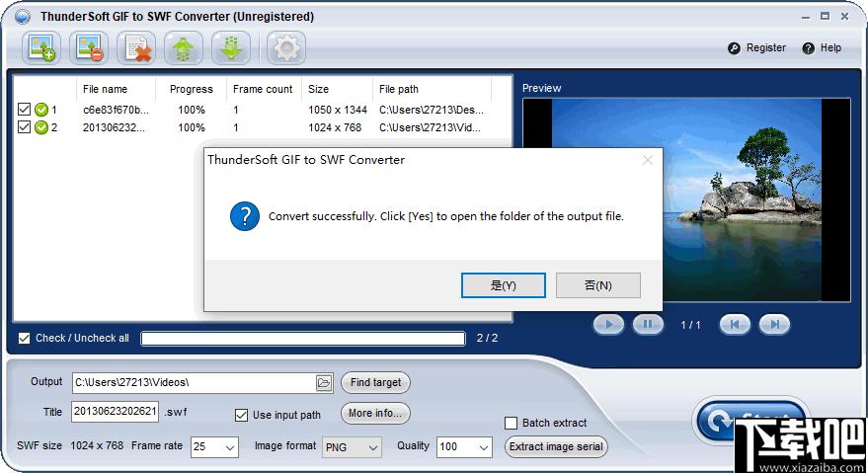Click the 1 / 1 frame counter

tap(690, 325)
